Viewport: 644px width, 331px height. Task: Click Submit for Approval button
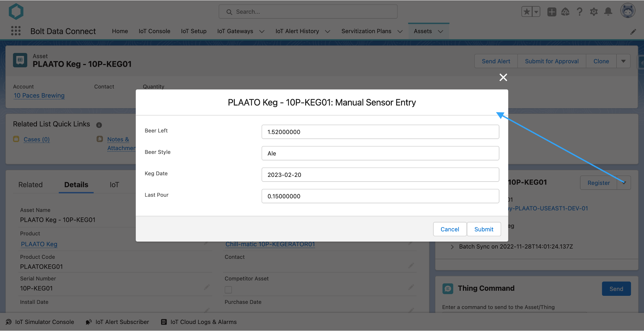coord(552,61)
